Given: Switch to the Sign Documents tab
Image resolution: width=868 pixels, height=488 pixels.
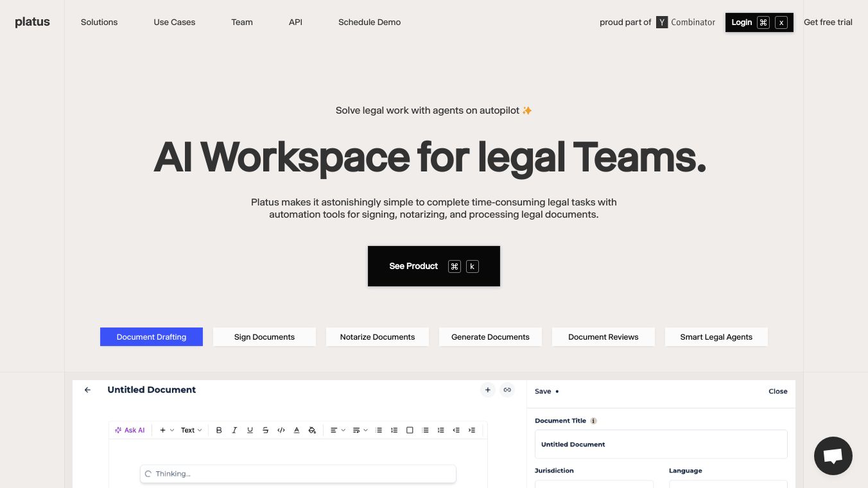Looking at the screenshot, I should coord(265,337).
